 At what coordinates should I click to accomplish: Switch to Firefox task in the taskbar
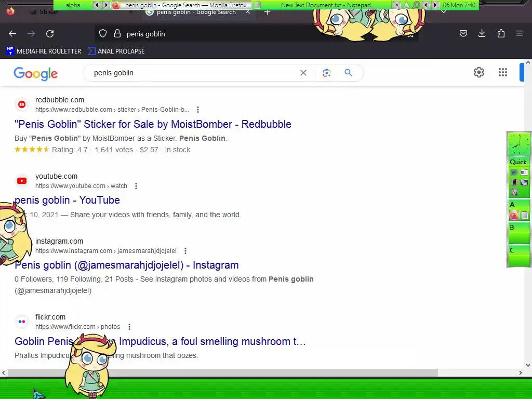pos(181,5)
